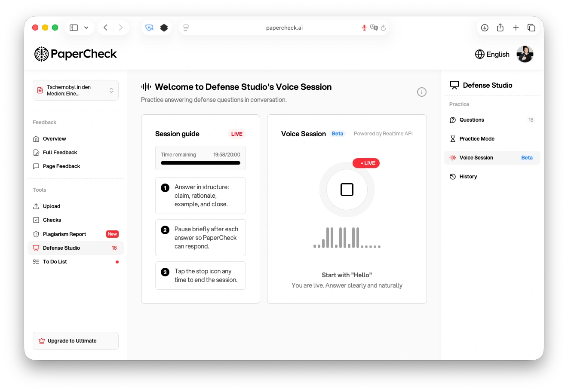
Task: Click the info icon near the welcome heading
Action: click(421, 92)
